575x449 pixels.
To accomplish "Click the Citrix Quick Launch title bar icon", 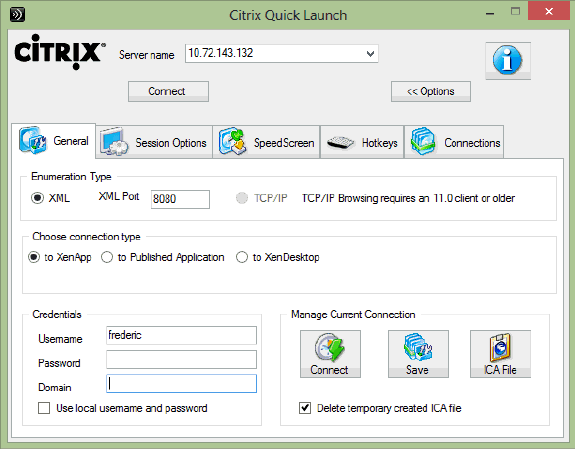I will (17, 15).
